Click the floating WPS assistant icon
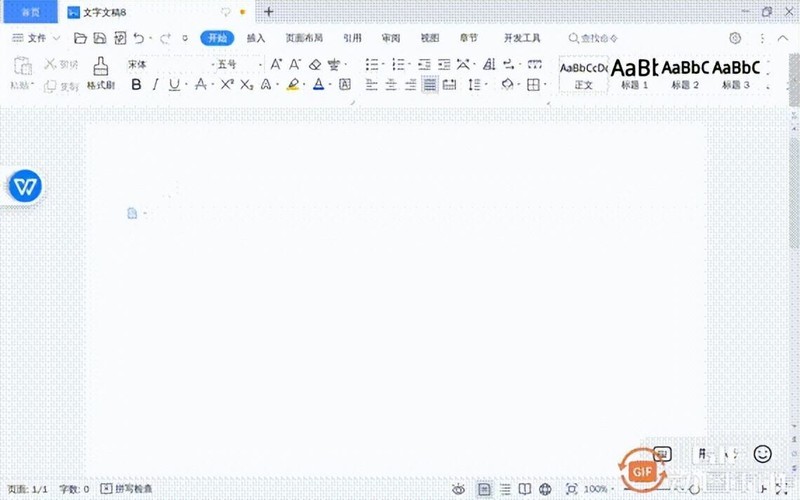The image size is (800, 500). click(x=25, y=186)
